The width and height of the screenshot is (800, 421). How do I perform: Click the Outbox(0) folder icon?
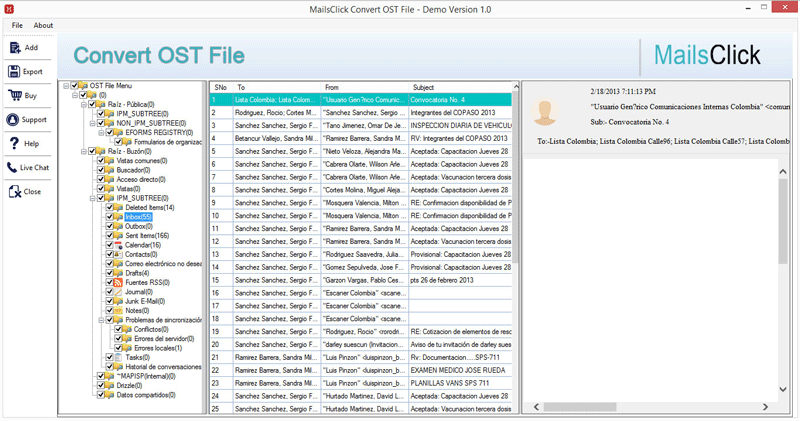(118, 226)
